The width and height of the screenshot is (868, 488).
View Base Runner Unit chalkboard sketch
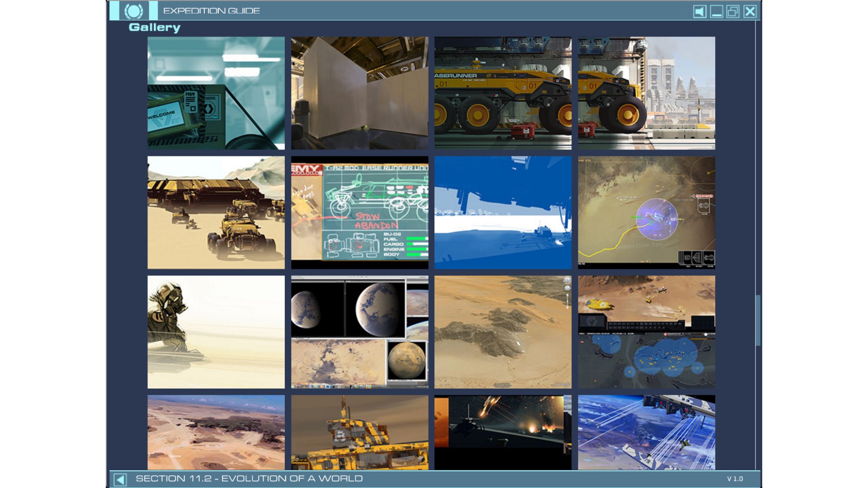point(359,212)
